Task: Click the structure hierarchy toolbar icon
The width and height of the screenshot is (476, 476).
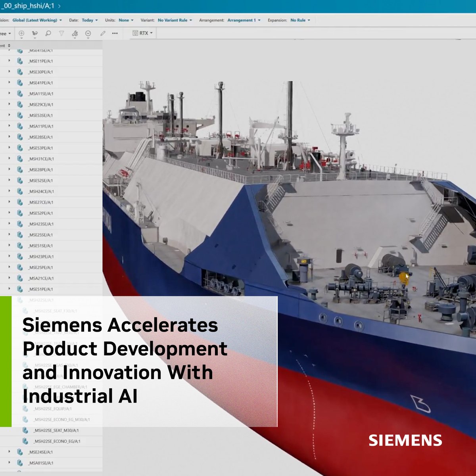Action: coord(35,34)
